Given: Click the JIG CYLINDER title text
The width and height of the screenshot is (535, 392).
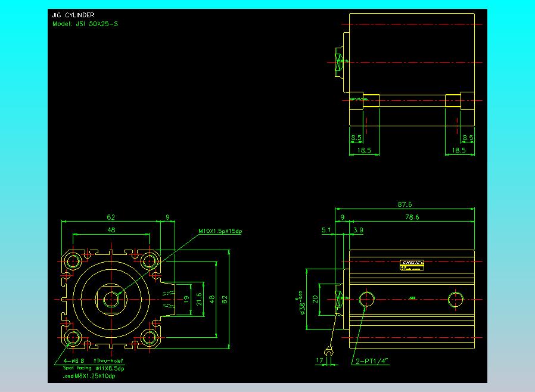Looking at the screenshot, I should (73, 15).
